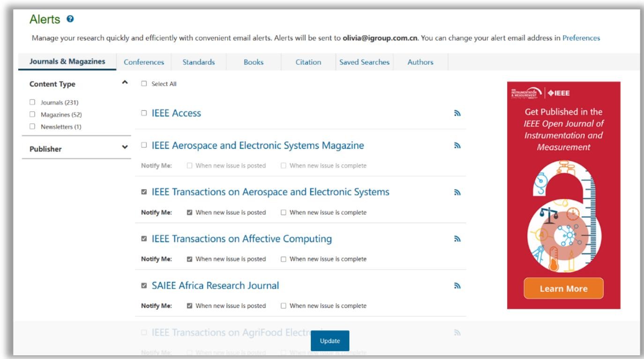Image resolution: width=644 pixels, height=359 pixels.
Task: Open the IEEE Transactions on Affective Computing title
Action: [241, 239]
